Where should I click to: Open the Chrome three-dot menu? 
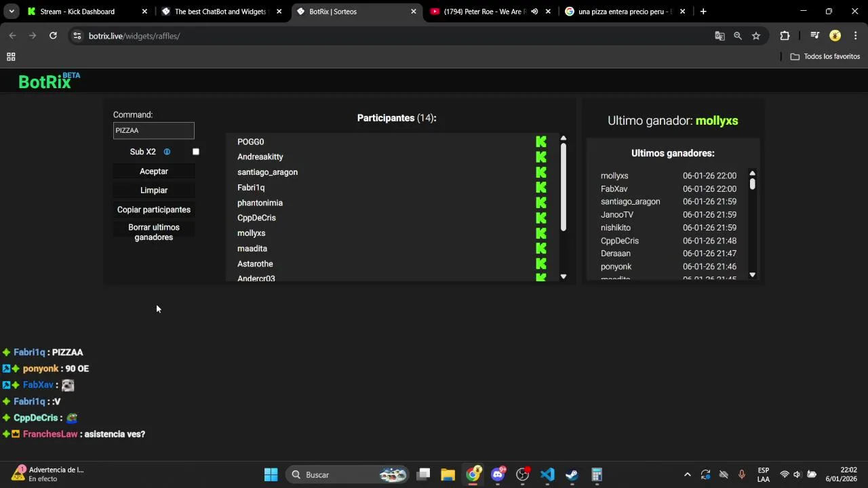pos(855,36)
